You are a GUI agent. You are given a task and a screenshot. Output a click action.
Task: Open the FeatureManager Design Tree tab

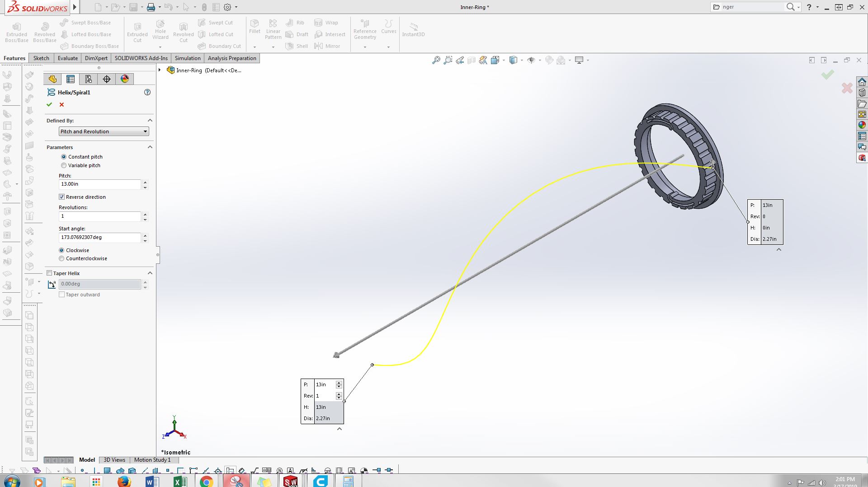52,79
